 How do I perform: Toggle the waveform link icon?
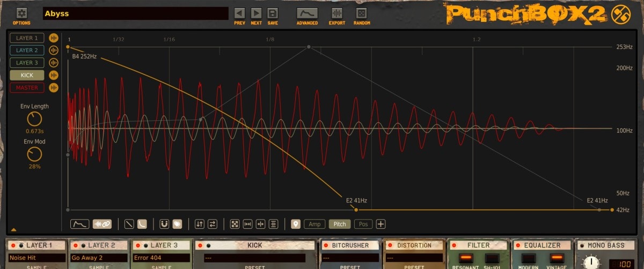click(x=102, y=224)
